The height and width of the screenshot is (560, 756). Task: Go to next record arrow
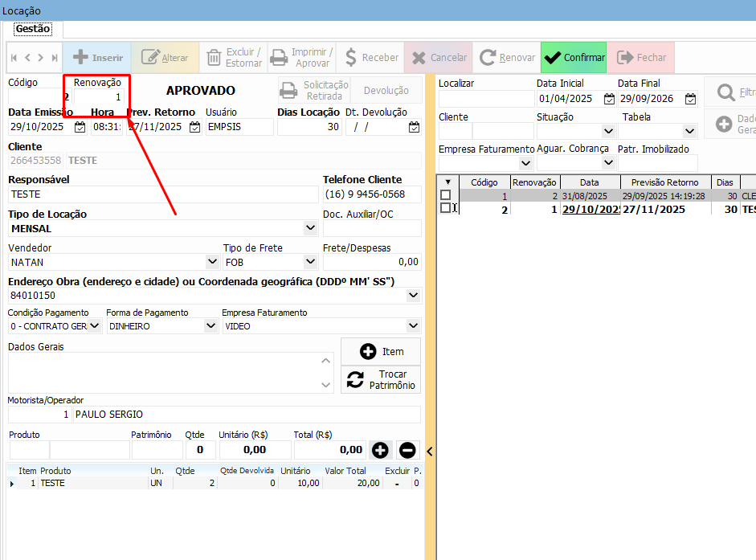[x=41, y=58]
